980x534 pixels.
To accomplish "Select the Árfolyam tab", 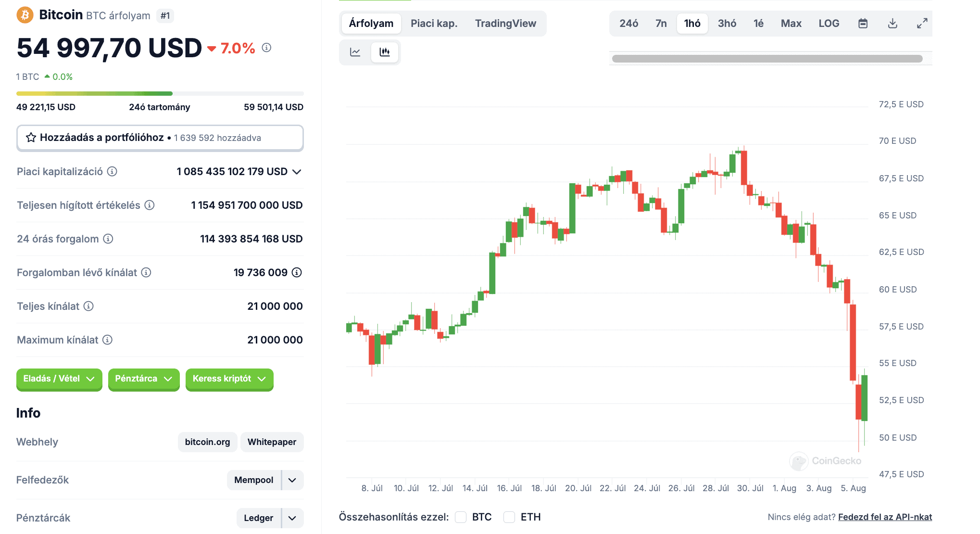I will 371,23.
